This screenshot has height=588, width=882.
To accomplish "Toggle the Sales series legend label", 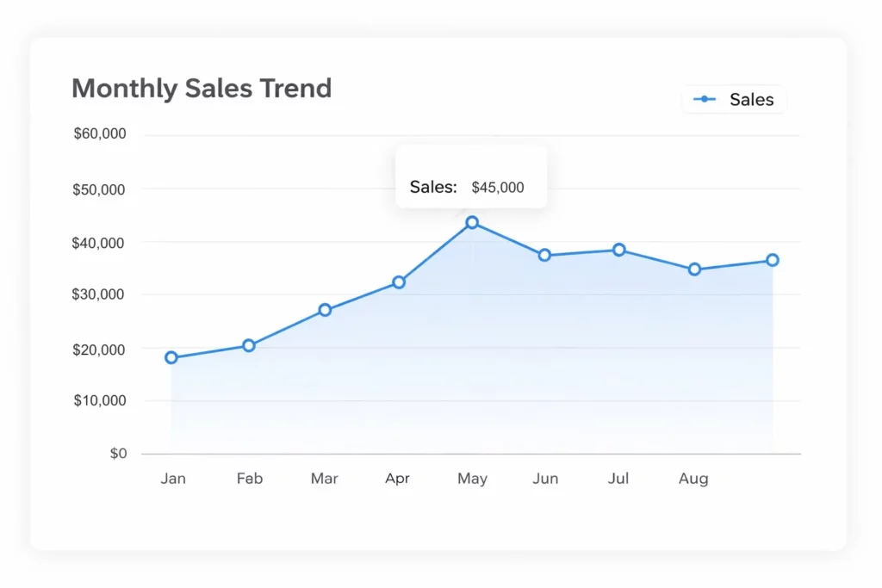I will click(x=751, y=100).
